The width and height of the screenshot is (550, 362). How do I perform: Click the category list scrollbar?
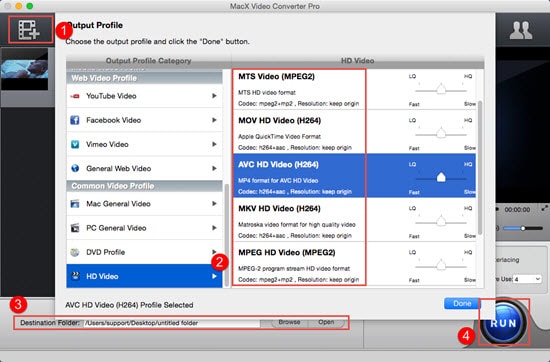tap(226, 234)
